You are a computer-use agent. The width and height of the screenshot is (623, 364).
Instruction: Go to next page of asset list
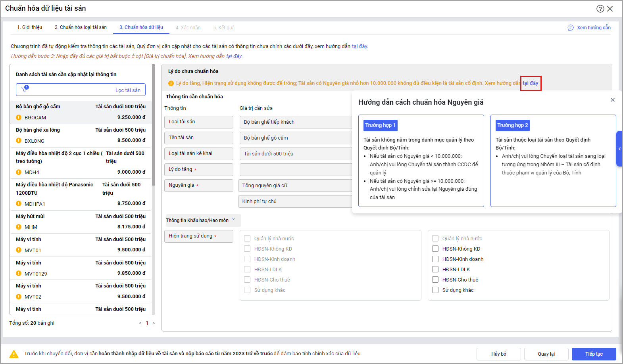(154, 323)
